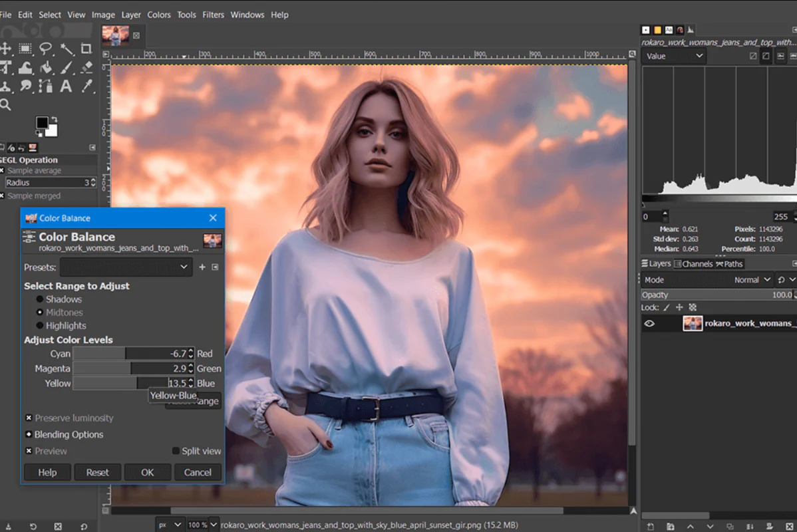Select the Paintbrush tool
Image resolution: width=797 pixels, height=532 pixels.
65,67
